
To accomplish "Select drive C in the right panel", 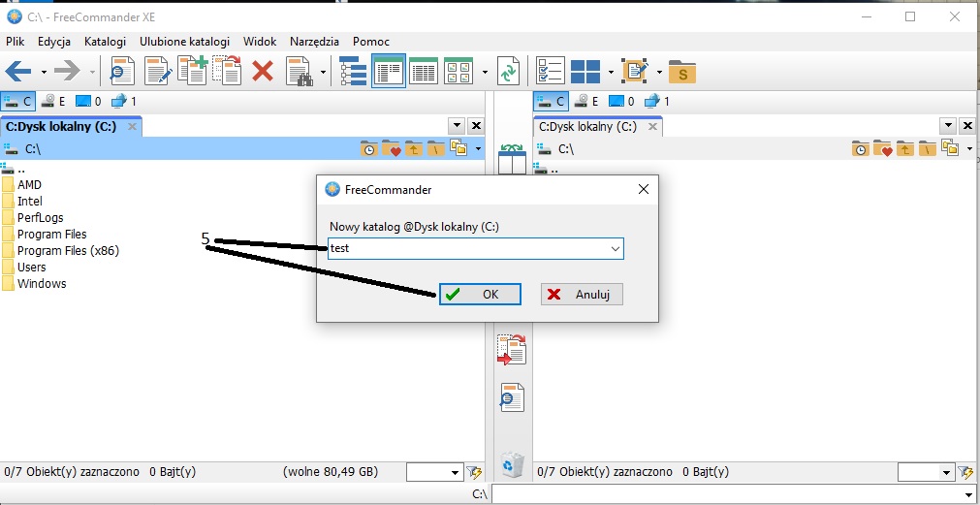I will 552,101.
